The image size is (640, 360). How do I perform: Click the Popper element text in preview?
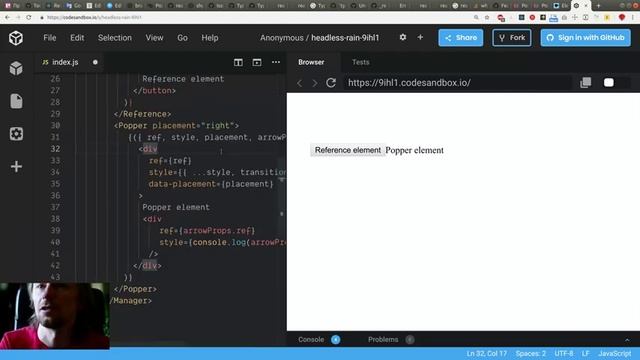414,150
